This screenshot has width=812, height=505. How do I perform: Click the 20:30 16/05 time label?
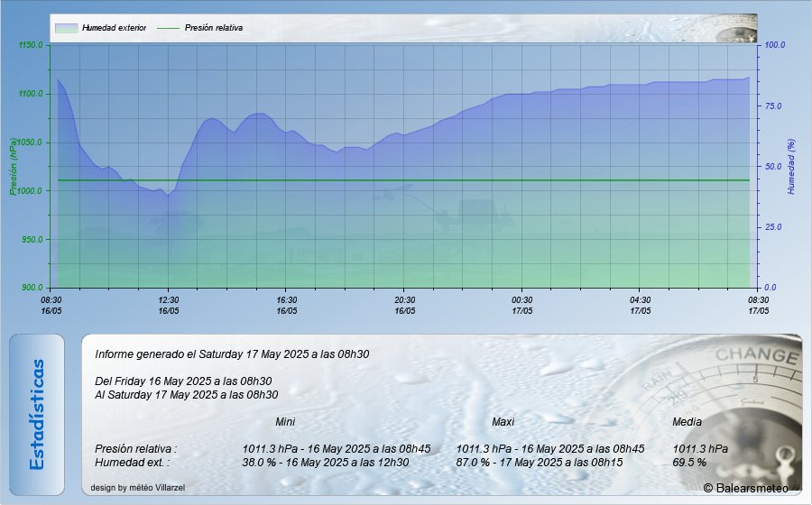(405, 306)
